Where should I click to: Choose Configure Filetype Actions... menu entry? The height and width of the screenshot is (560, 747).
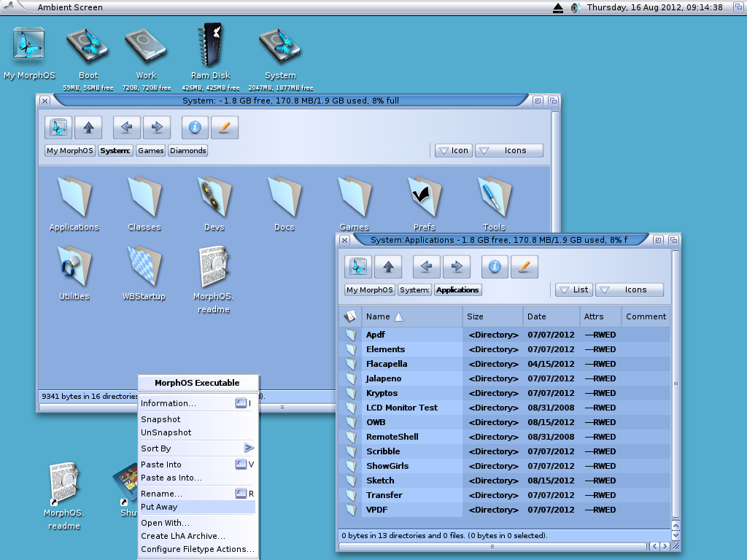coord(197,549)
